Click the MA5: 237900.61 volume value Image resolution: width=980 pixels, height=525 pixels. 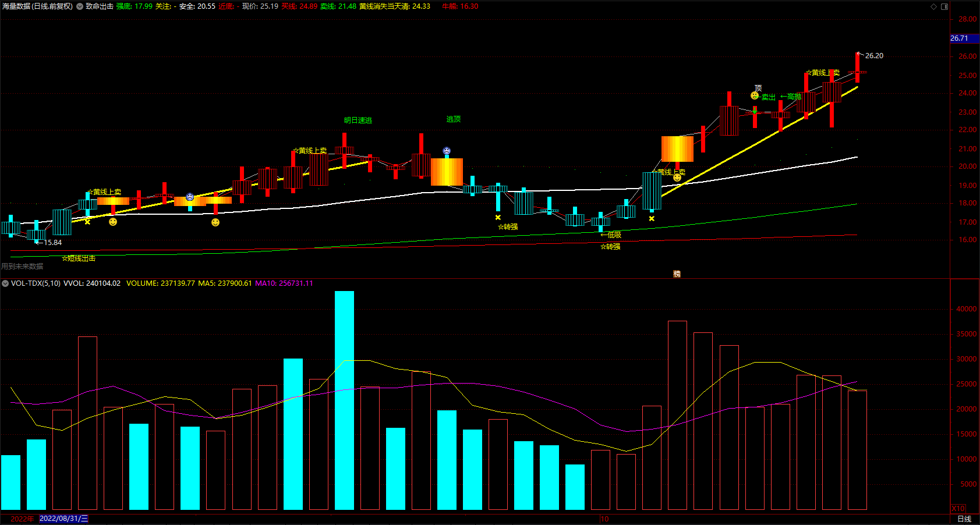pos(225,283)
